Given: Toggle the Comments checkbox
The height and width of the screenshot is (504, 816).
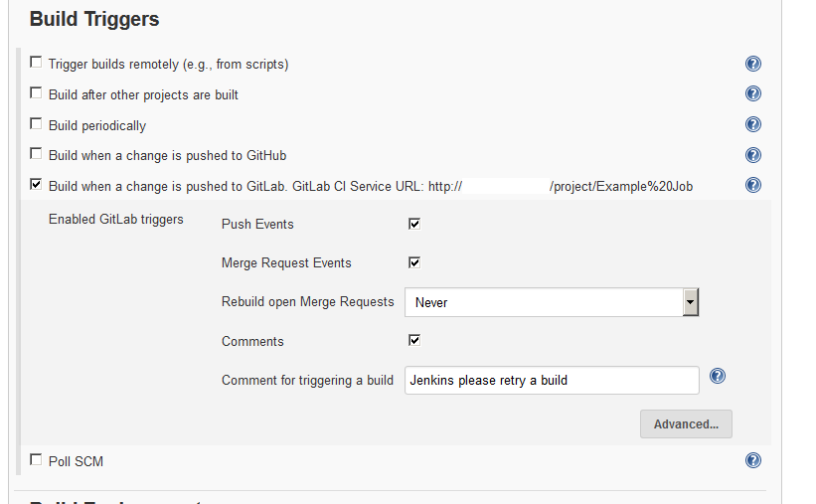Looking at the screenshot, I should coord(414,341).
